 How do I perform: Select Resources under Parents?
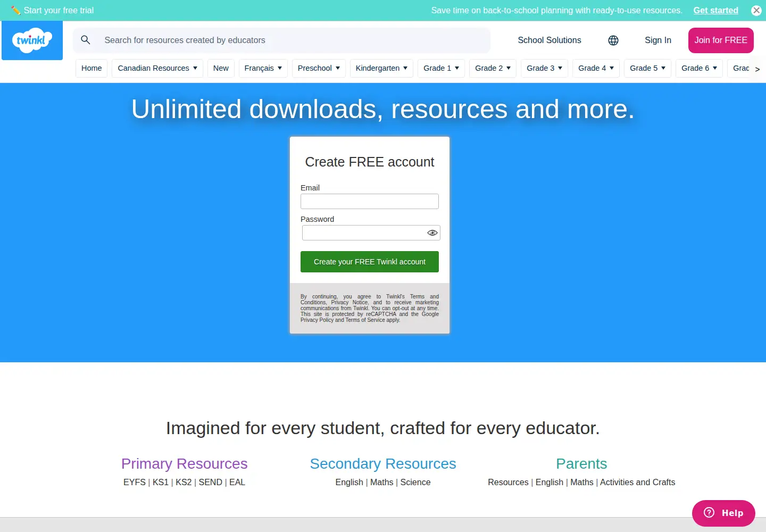(x=508, y=482)
